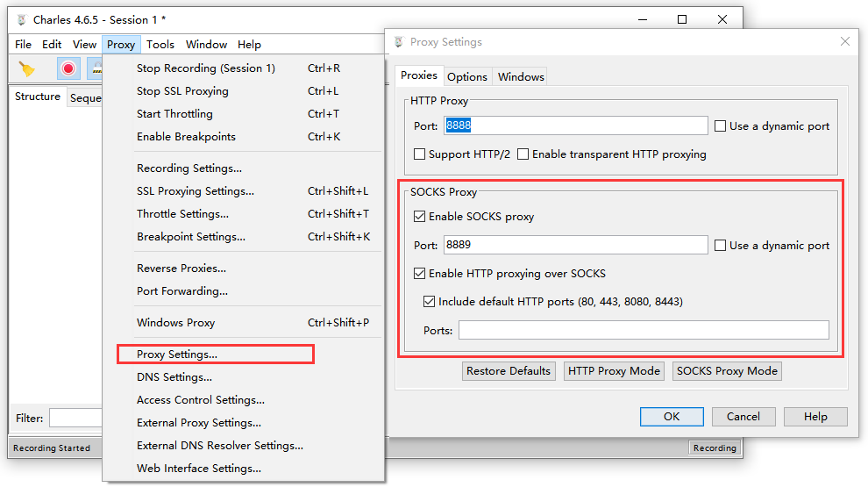Image resolution: width=868 pixels, height=487 pixels.
Task: Choose Enable Breakpoints
Action: click(244, 136)
